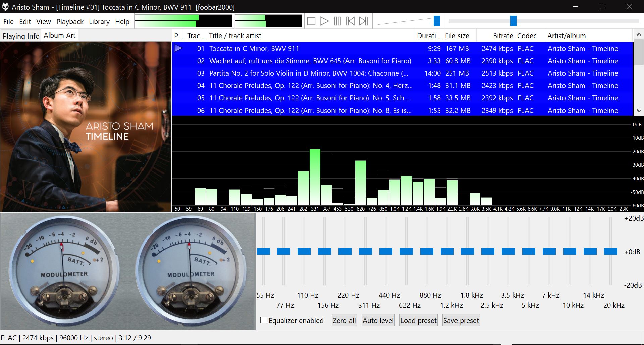Select track 03 Partita No. 2 Chaconne

tap(402, 73)
